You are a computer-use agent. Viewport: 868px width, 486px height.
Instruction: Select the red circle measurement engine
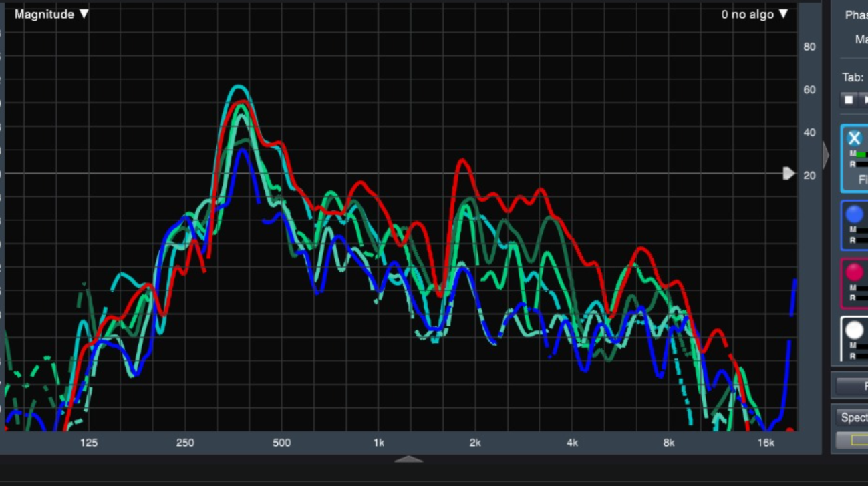pyautogui.click(x=854, y=272)
